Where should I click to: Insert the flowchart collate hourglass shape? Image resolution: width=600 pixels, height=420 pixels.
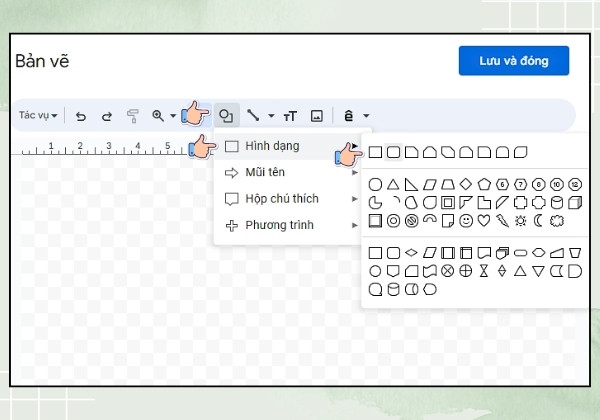(x=484, y=271)
